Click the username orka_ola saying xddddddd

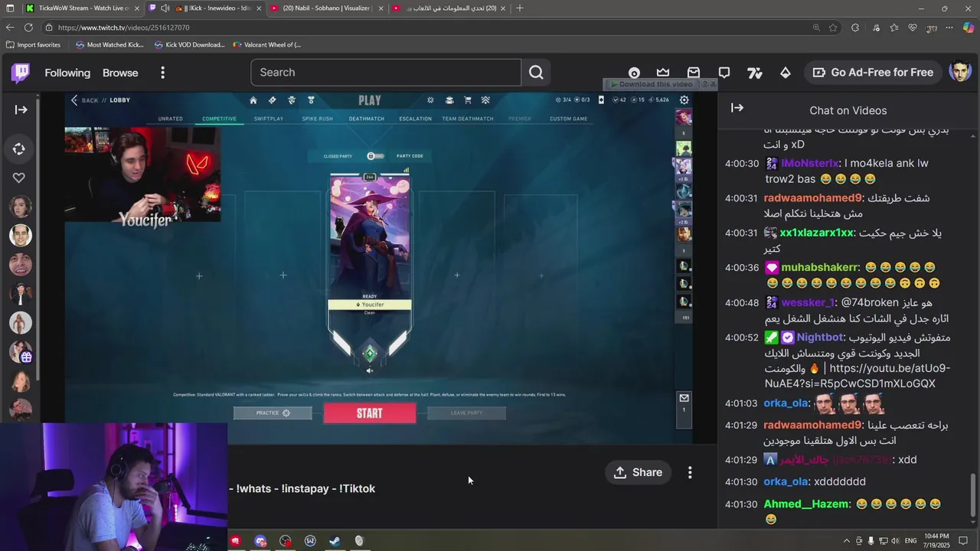pos(786,481)
